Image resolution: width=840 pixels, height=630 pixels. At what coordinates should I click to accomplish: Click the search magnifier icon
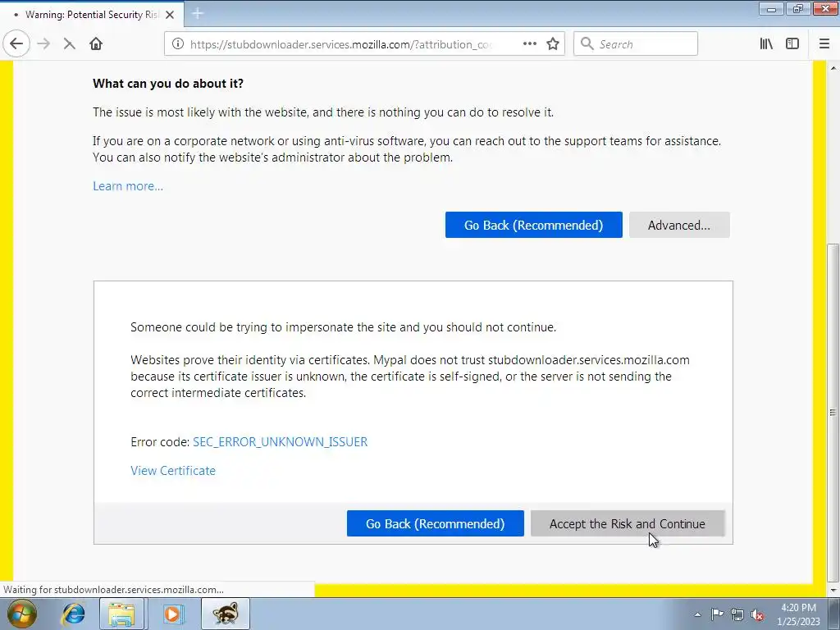pos(587,44)
